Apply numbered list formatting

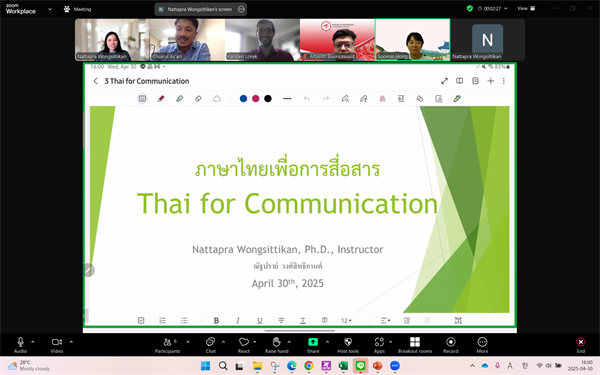tap(163, 320)
